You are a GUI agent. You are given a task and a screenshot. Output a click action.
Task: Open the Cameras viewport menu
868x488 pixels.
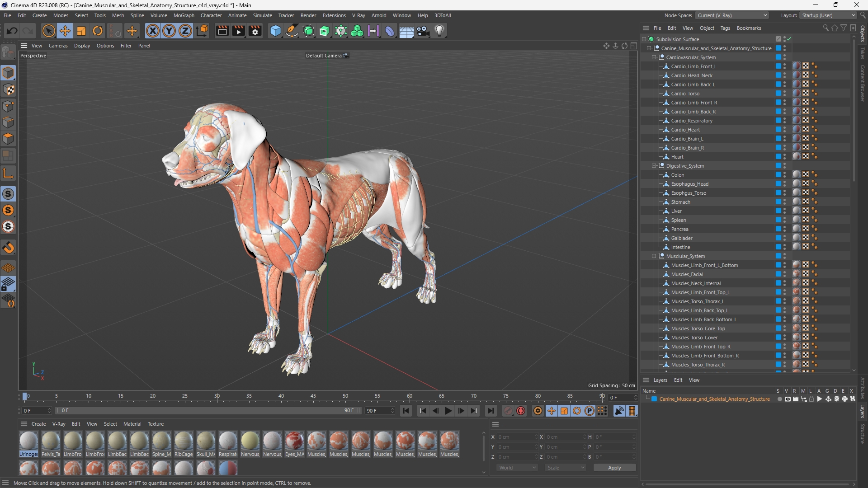58,46
